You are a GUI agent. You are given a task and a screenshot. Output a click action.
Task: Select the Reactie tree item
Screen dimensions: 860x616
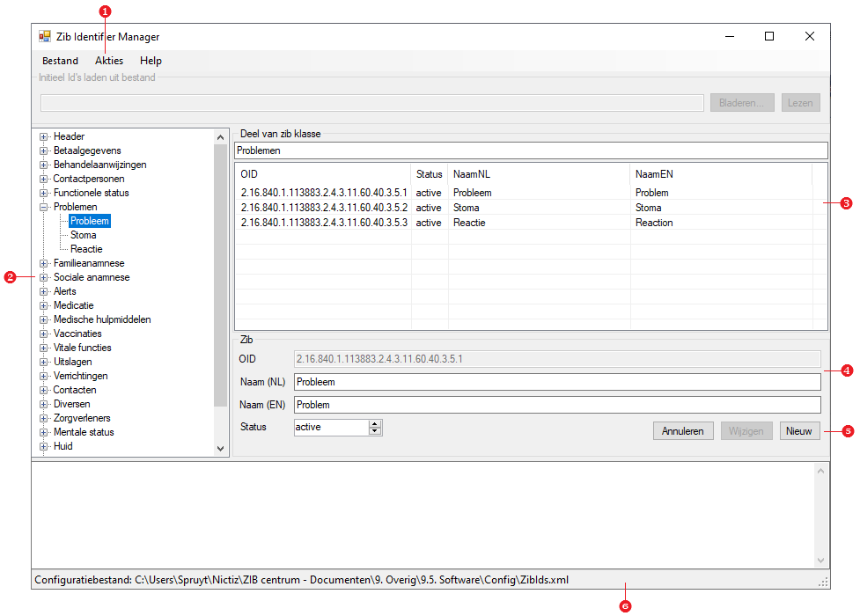point(86,249)
